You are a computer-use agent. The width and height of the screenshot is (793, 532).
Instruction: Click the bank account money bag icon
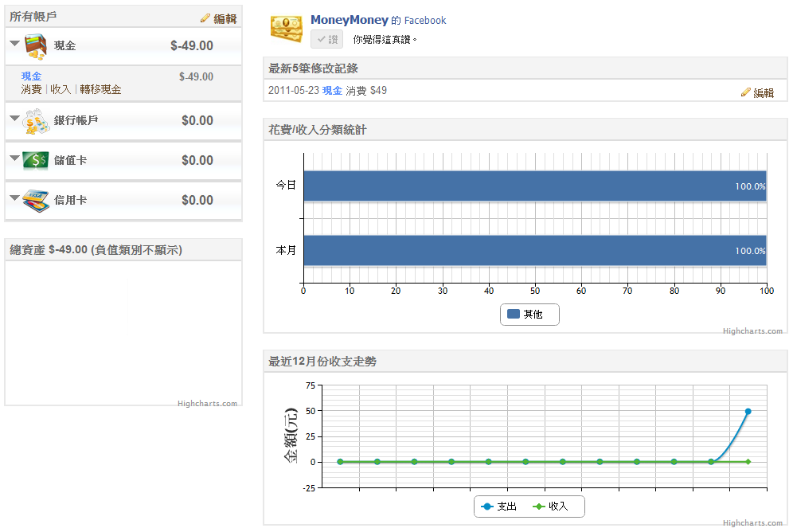click(x=36, y=121)
